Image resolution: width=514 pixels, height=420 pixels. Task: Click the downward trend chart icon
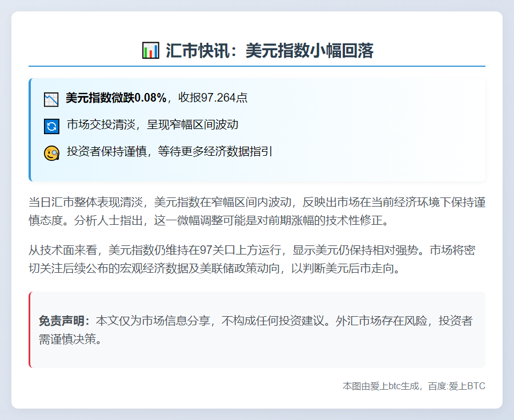click(51, 99)
